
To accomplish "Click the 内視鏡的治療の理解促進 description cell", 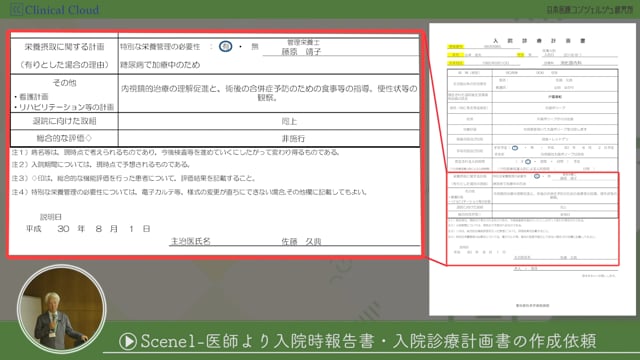I will point(269,93).
